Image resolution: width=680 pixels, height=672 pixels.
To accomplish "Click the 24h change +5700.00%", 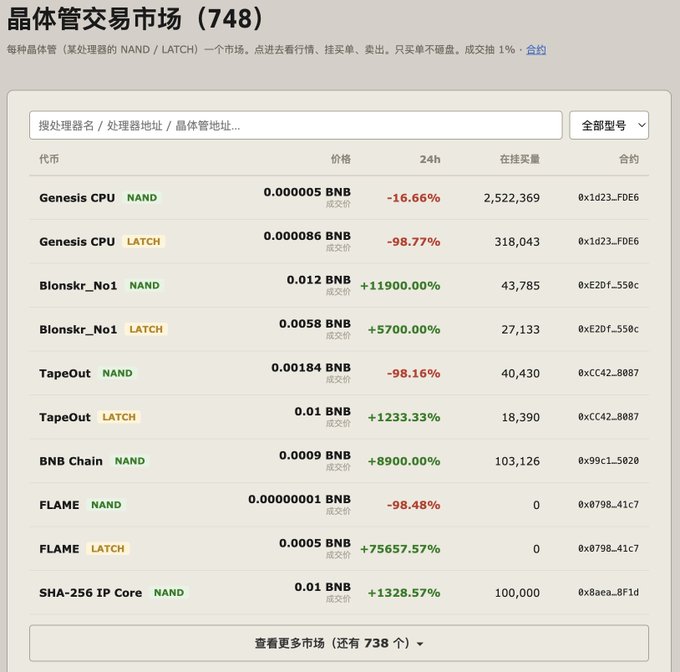I will pos(404,329).
